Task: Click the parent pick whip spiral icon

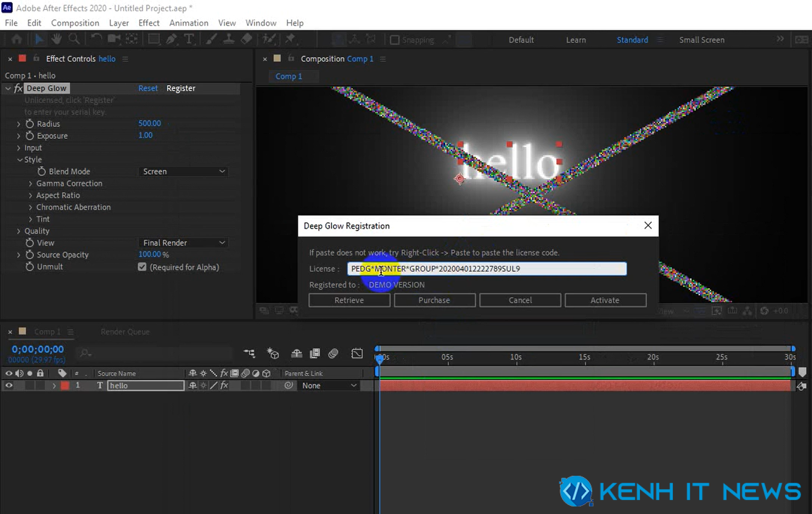Action: point(288,386)
